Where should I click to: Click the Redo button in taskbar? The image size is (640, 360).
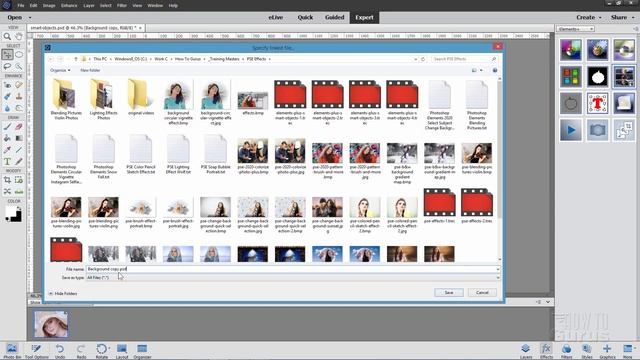coord(81,351)
